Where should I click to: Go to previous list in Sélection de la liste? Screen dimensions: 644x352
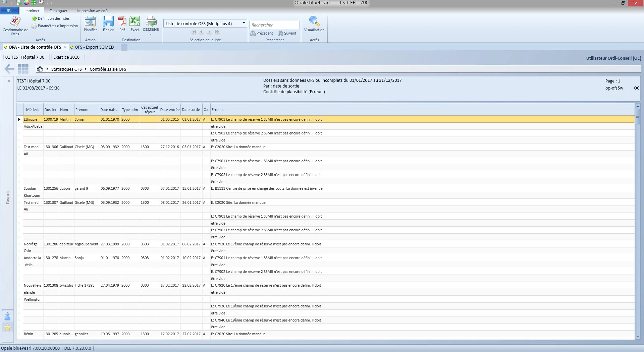point(201,32)
